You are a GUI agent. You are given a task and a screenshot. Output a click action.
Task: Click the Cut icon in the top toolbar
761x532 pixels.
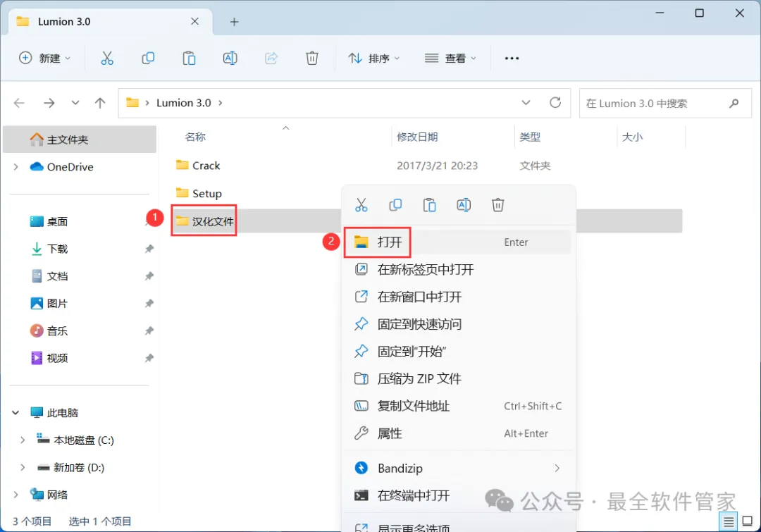pyautogui.click(x=107, y=58)
